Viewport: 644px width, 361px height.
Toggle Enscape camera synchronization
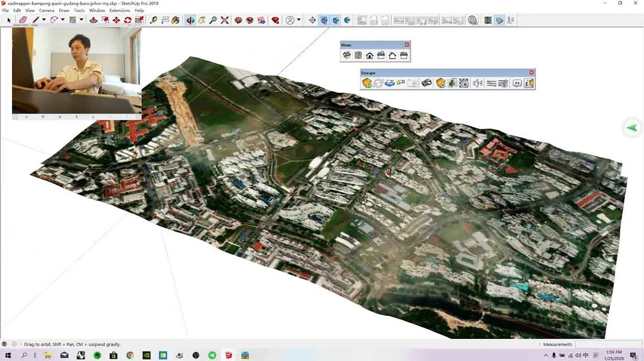pyautogui.click(x=390, y=83)
